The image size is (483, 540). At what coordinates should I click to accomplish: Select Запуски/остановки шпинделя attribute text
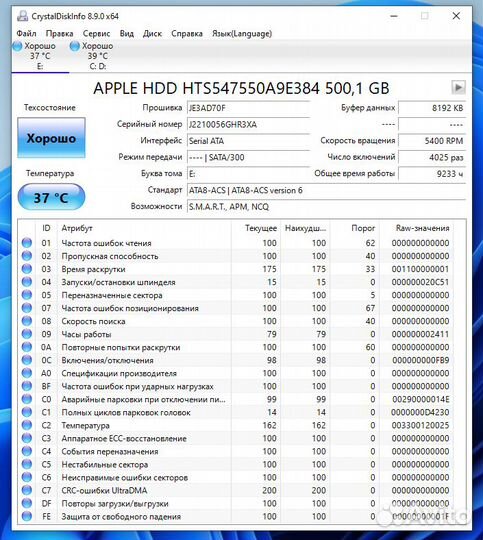point(118,282)
